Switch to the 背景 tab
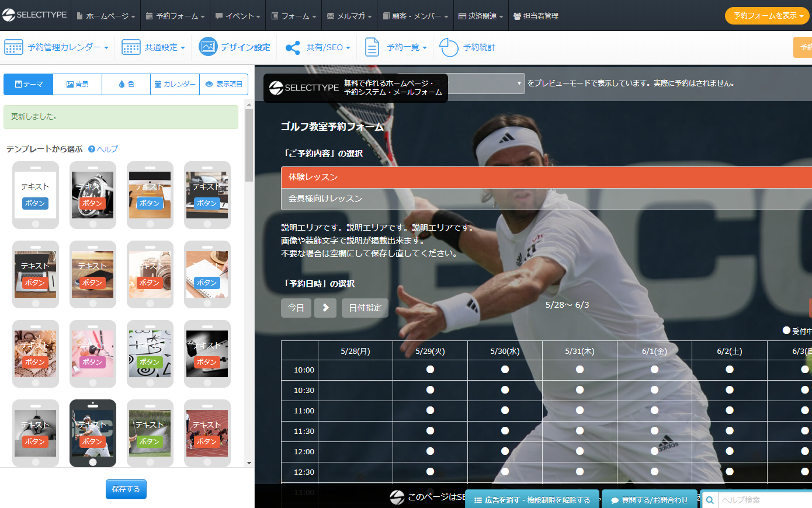The image size is (812, 508). (x=77, y=84)
